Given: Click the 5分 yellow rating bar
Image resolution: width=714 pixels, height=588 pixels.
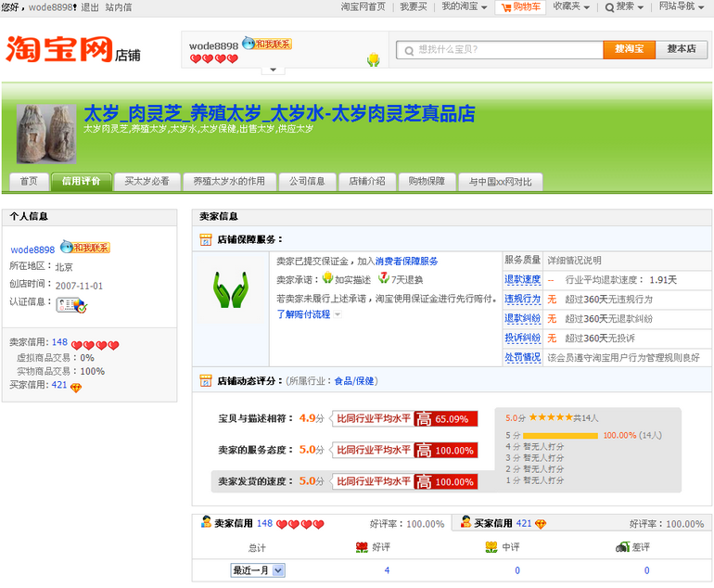Looking at the screenshot, I should click(561, 436).
